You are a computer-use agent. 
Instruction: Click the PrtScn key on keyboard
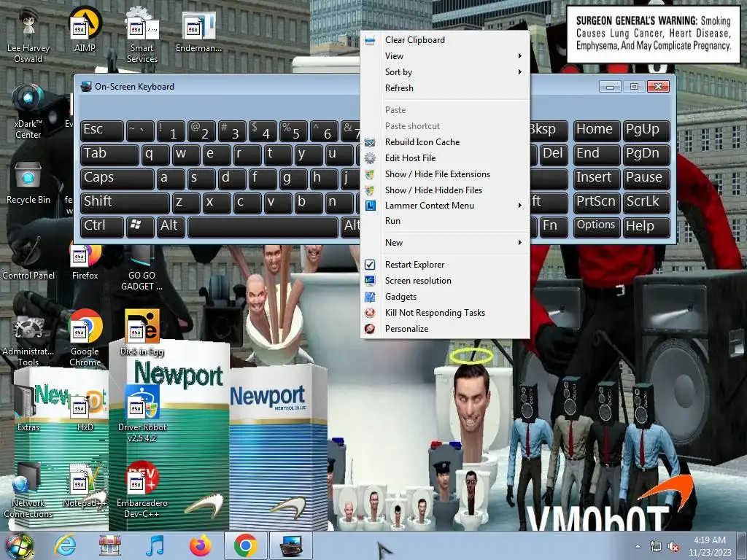[x=597, y=203]
